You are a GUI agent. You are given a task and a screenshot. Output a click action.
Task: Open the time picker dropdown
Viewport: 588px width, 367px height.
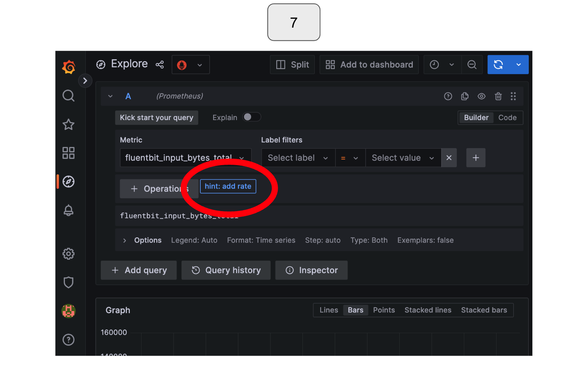(442, 64)
